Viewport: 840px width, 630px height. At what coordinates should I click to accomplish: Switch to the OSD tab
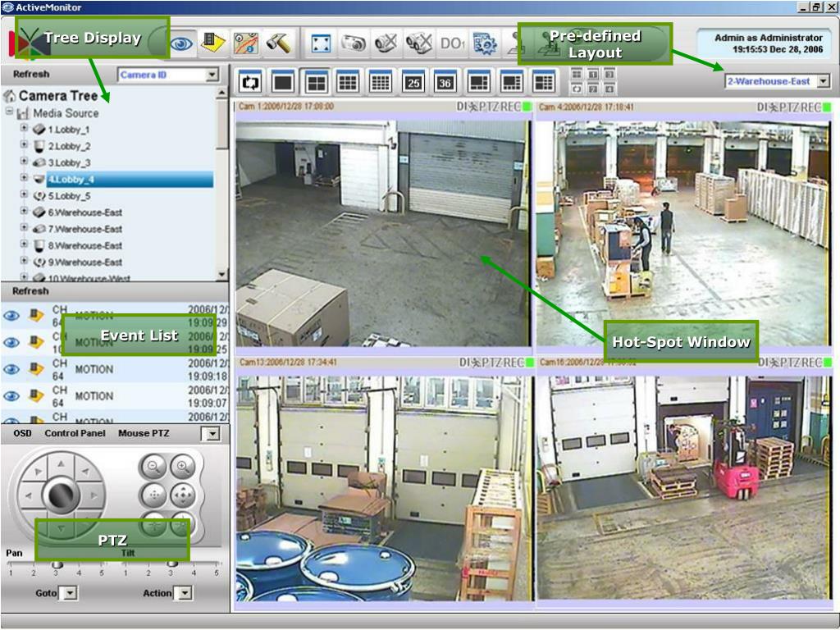click(x=22, y=433)
